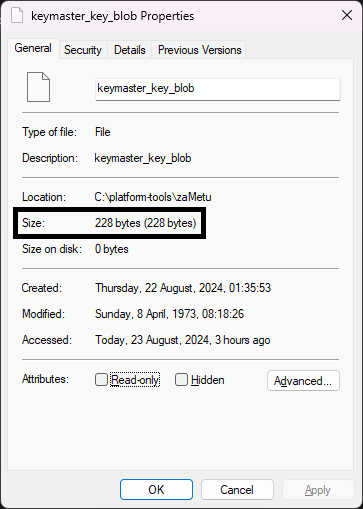Select the General tab
The width and height of the screenshot is (363, 509).
(33, 48)
